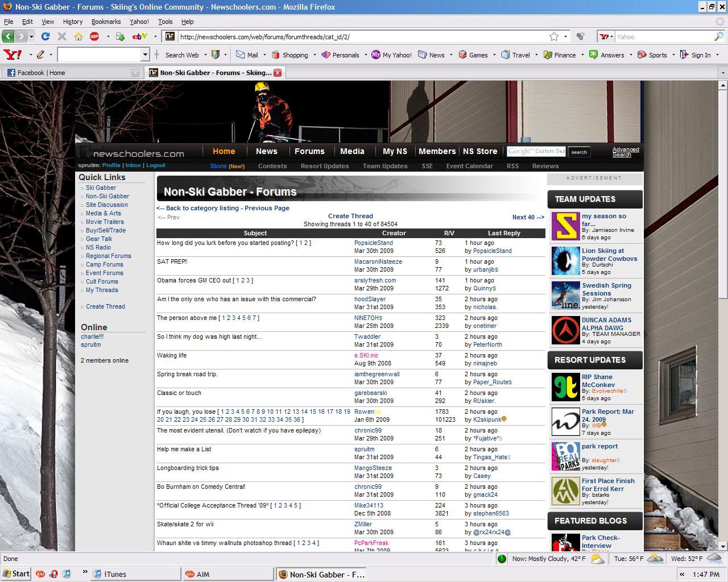Open the Mail button dropdown arrow
728x582 pixels.
point(264,55)
